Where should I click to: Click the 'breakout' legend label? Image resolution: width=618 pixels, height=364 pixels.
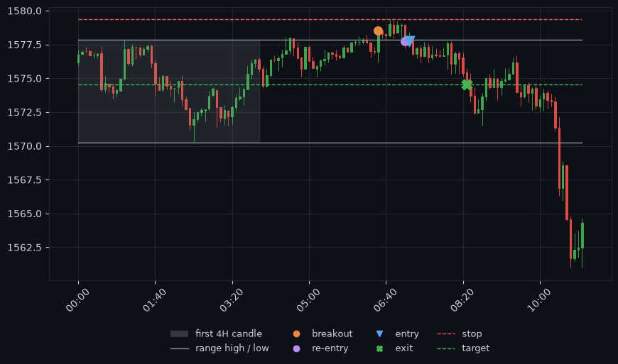332,333
